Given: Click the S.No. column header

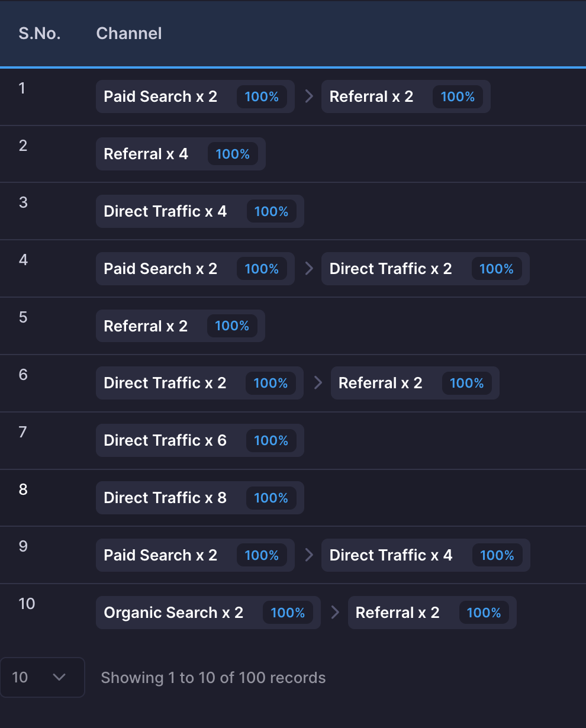Looking at the screenshot, I should coord(38,34).
